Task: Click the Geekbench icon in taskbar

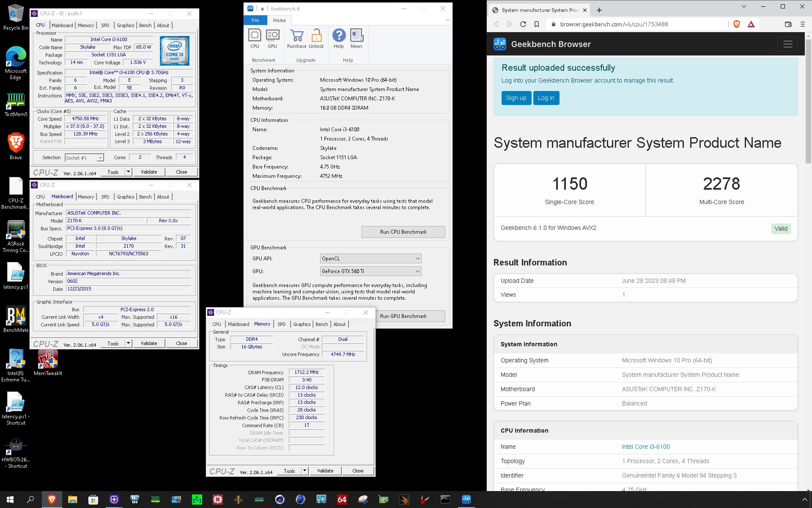Action: pyautogui.click(x=466, y=500)
